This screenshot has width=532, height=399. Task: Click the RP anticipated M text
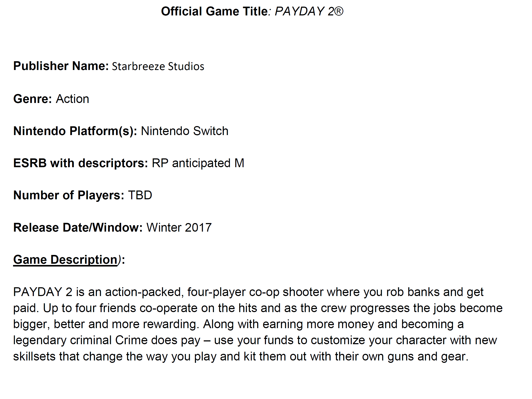(198, 163)
